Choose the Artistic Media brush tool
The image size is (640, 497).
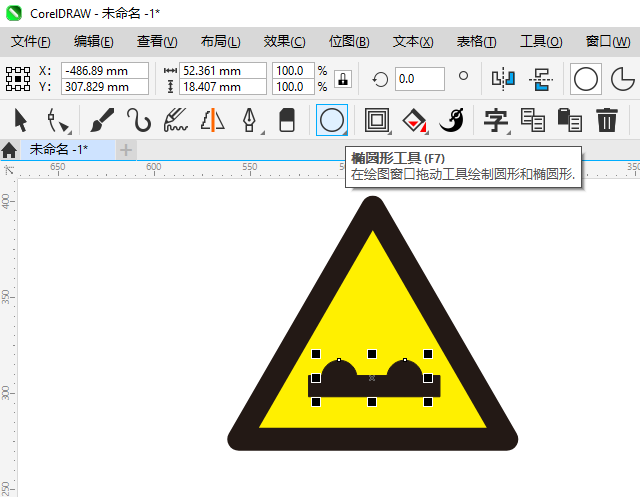click(x=102, y=120)
